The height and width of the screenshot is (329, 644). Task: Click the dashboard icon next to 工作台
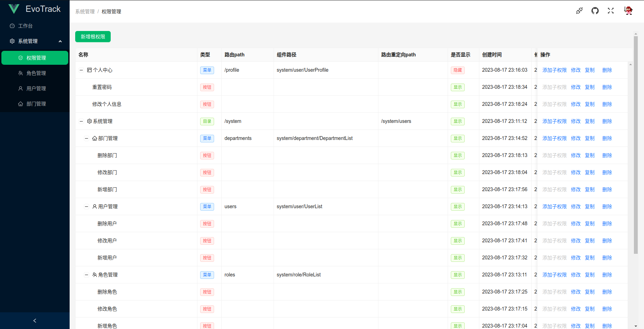click(12, 26)
